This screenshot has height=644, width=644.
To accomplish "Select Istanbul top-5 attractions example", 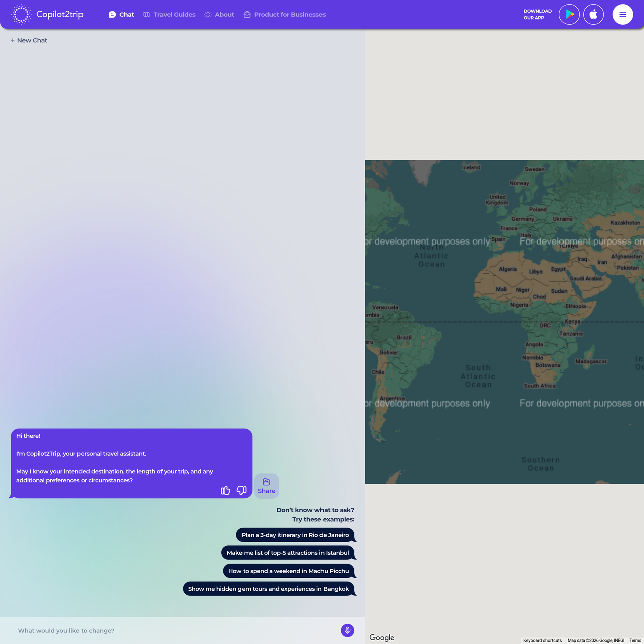I will 288,553.
